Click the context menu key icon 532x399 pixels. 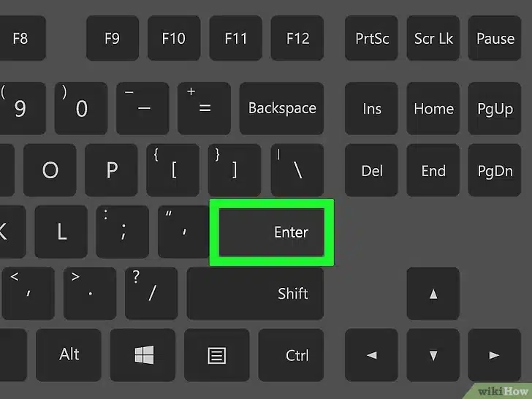[217, 355]
